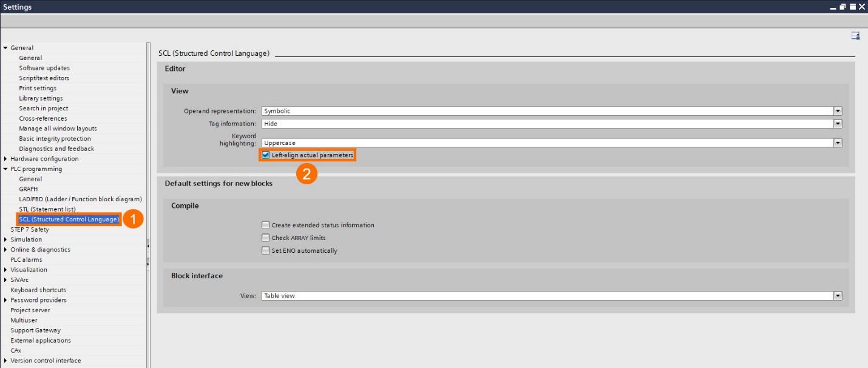Open Manage all window layouts
This screenshot has width=868, height=368.
pos(58,129)
